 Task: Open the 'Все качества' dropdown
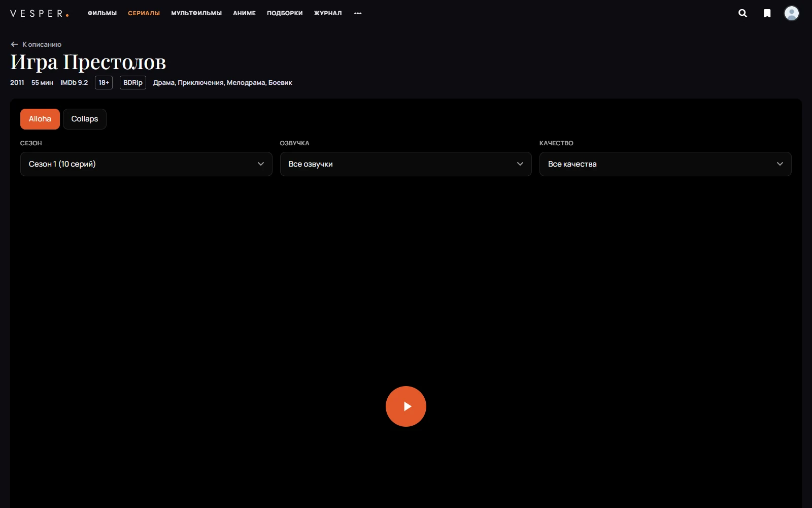coord(665,164)
